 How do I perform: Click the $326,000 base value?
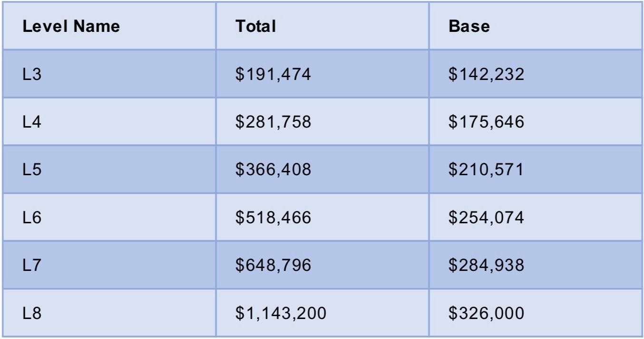click(486, 313)
